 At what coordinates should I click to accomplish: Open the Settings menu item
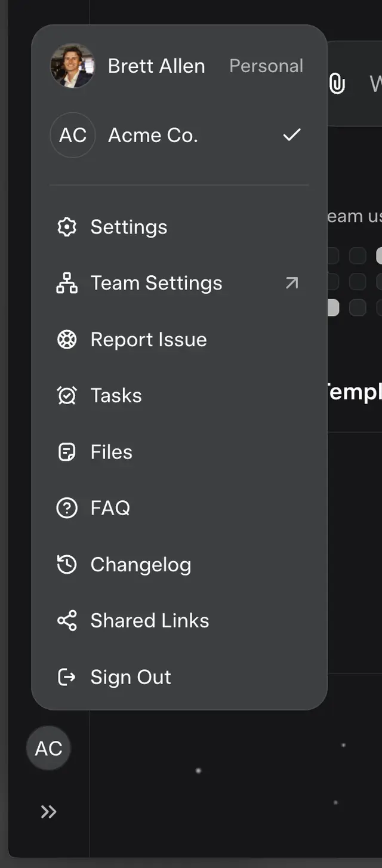[179, 227]
